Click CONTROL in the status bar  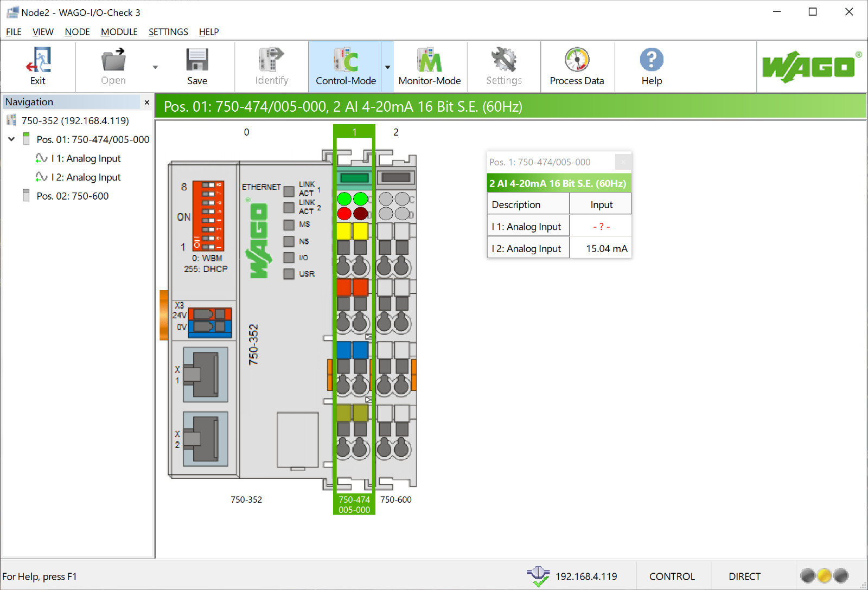pyautogui.click(x=672, y=576)
